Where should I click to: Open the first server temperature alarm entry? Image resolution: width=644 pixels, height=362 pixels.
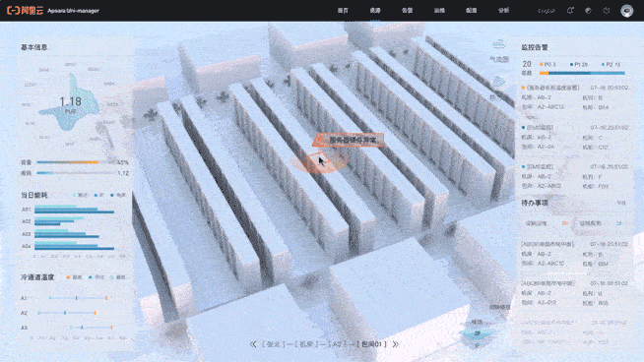coord(575,97)
